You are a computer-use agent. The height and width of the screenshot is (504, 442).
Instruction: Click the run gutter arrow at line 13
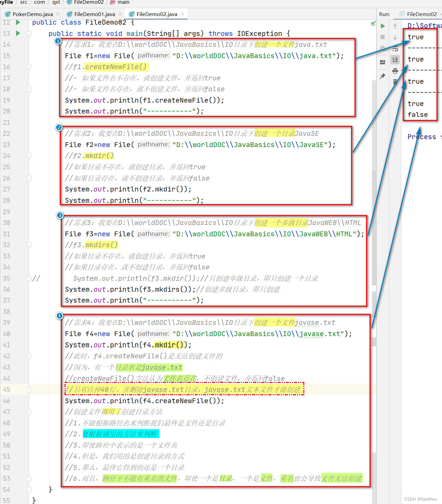[x=18, y=33]
